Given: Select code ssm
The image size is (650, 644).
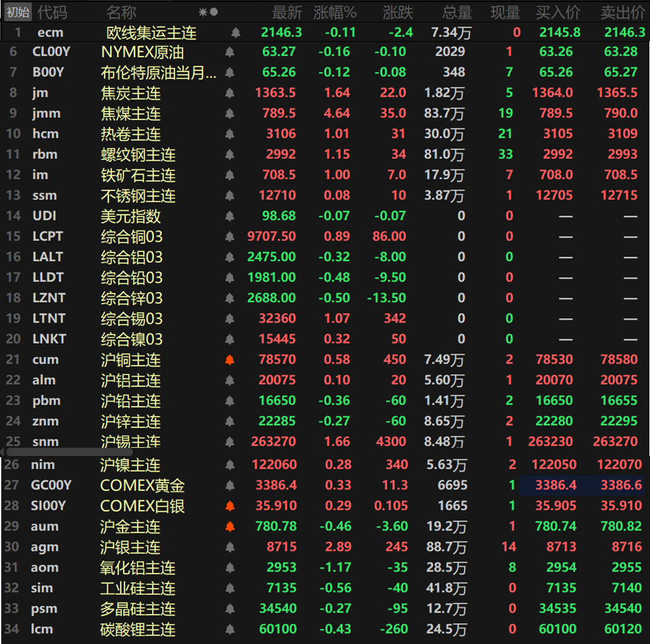Looking at the screenshot, I should 45,196.
